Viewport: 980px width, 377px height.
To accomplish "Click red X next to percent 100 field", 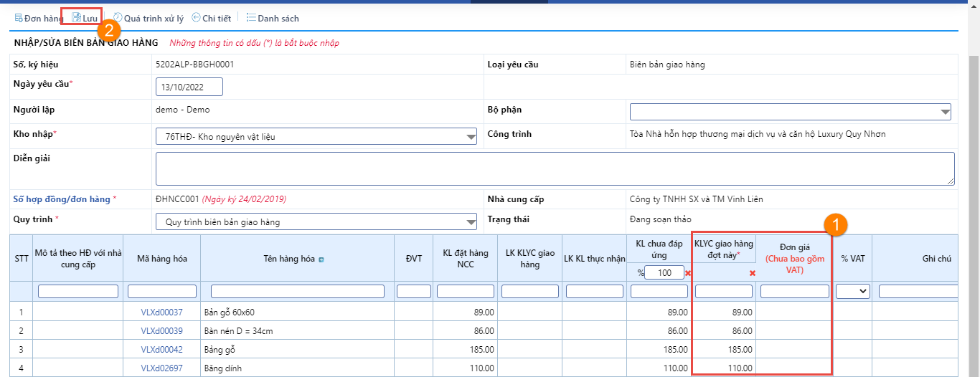I will [x=689, y=273].
